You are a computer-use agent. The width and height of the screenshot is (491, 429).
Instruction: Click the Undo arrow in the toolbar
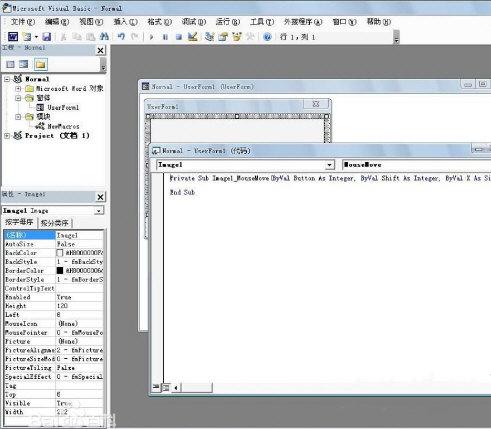(121, 36)
